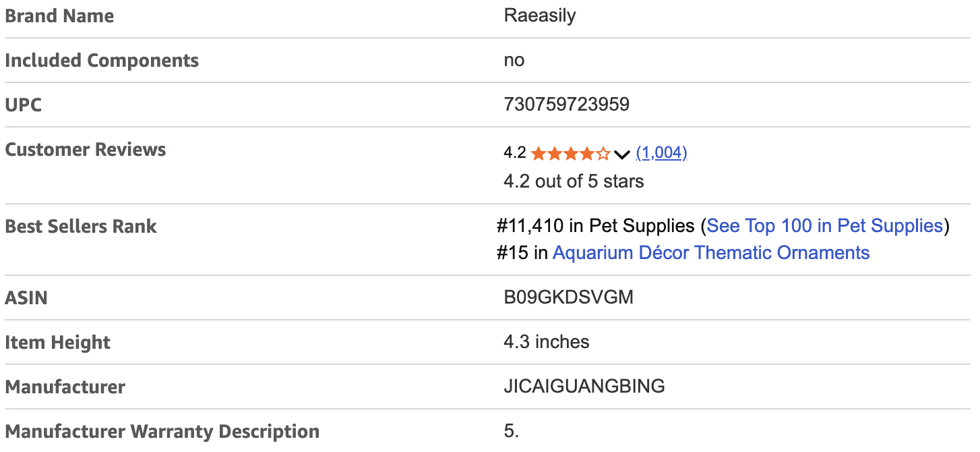Click the Best Sellers Rank label
The image size is (980, 452).
81,227
